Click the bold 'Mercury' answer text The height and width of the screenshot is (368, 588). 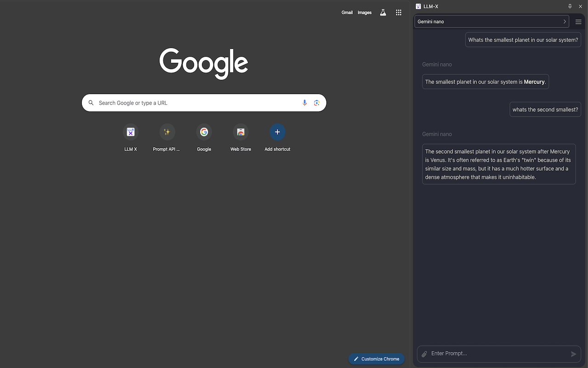click(x=534, y=82)
